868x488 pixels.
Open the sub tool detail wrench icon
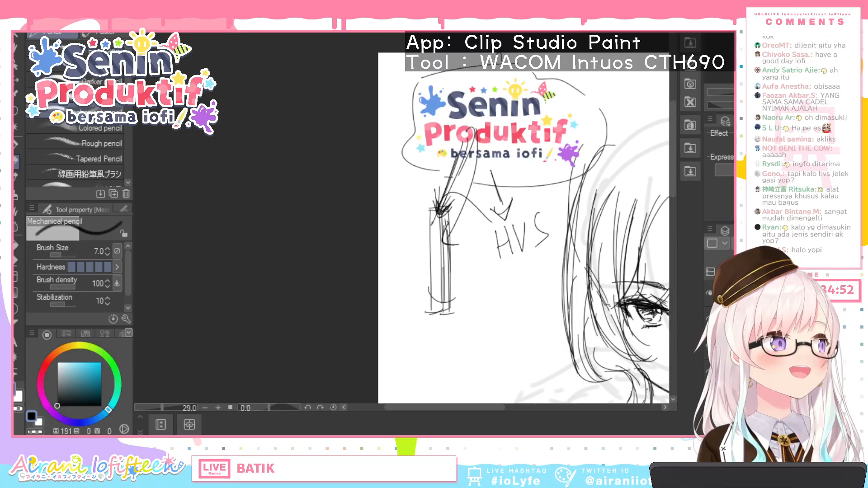126,319
